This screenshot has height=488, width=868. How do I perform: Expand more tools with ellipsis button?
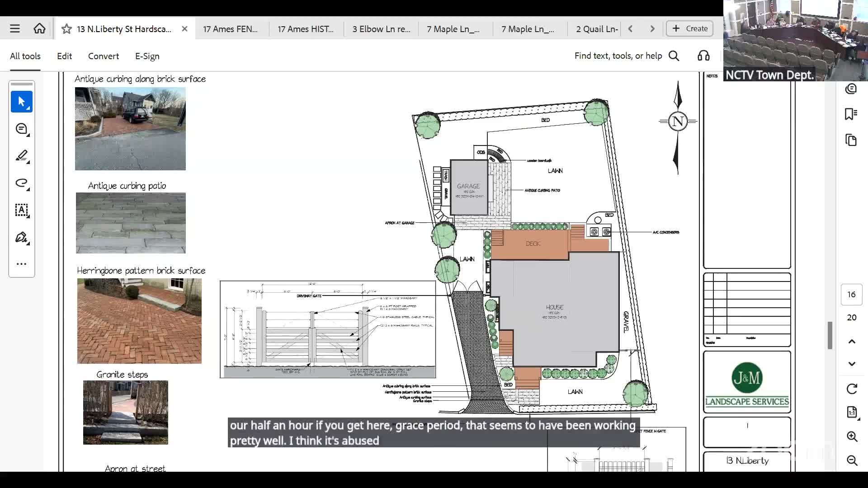point(21,263)
